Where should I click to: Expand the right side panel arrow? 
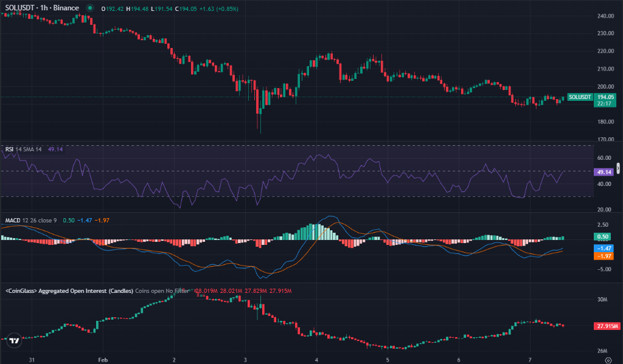click(x=619, y=168)
